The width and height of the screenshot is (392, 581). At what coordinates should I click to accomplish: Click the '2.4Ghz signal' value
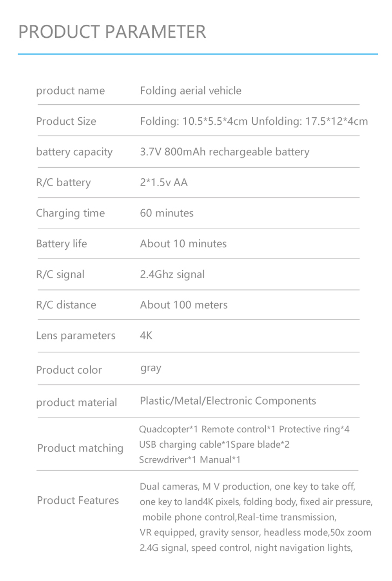click(x=172, y=274)
